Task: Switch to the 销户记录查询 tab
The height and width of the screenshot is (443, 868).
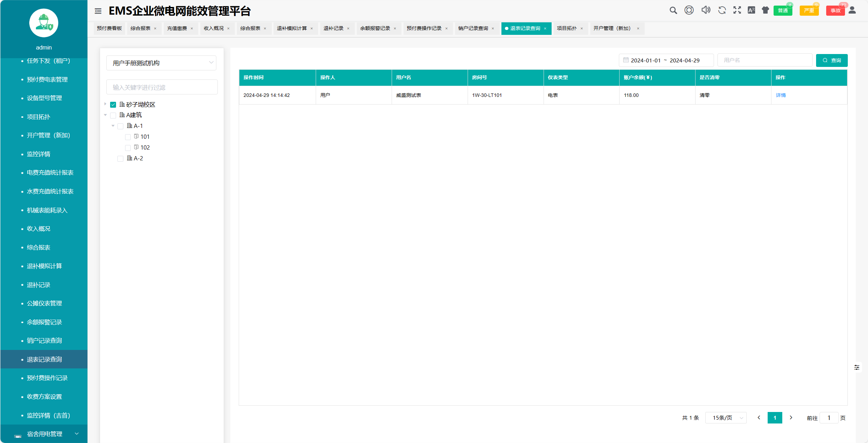Action: click(x=473, y=29)
